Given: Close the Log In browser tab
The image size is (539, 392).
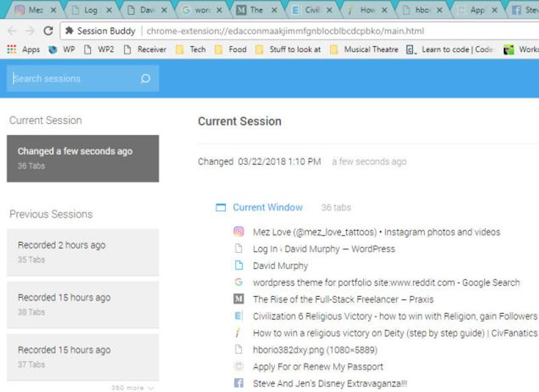Looking at the screenshot, I should click(x=109, y=10).
